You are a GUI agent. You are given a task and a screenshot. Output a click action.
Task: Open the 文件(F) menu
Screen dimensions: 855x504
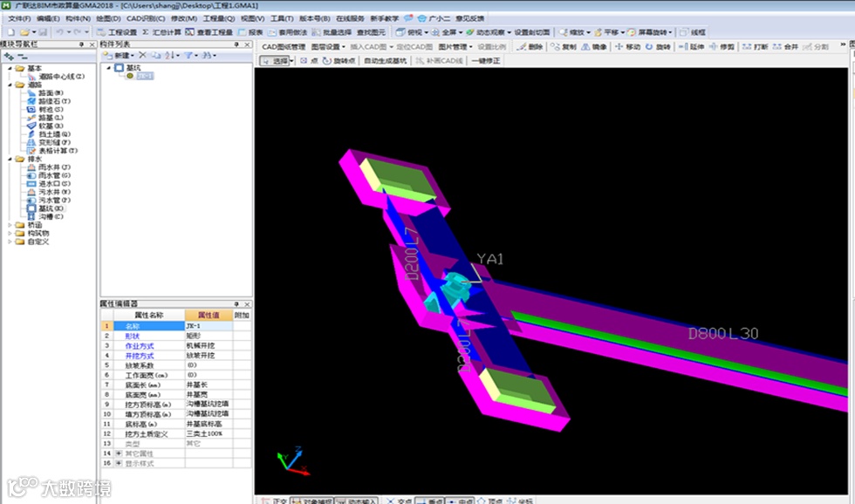click(19, 18)
